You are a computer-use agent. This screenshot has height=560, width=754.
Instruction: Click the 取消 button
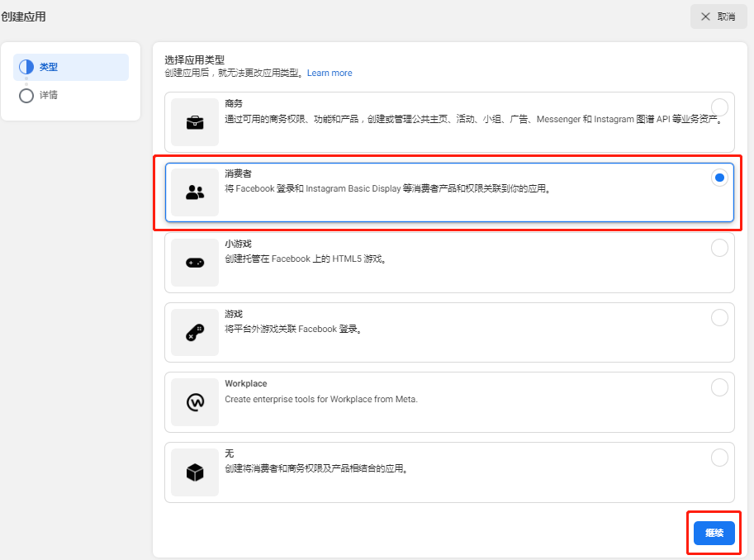click(x=718, y=17)
